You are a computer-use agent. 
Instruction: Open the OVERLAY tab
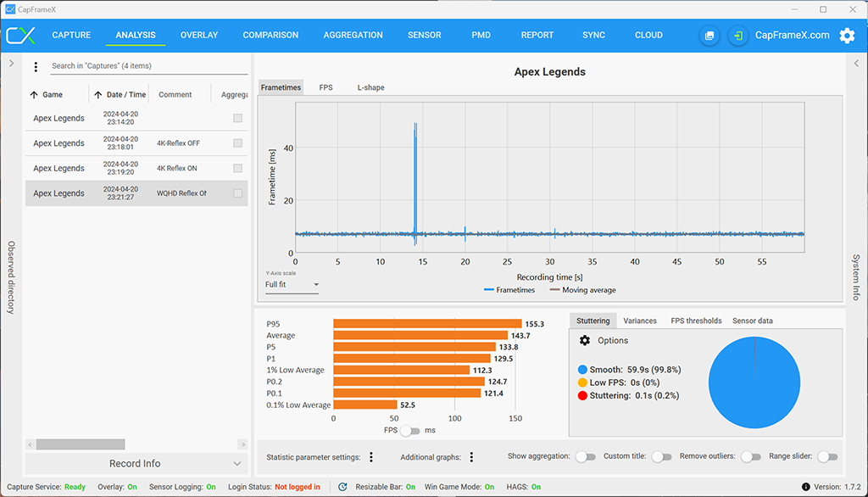coord(199,35)
